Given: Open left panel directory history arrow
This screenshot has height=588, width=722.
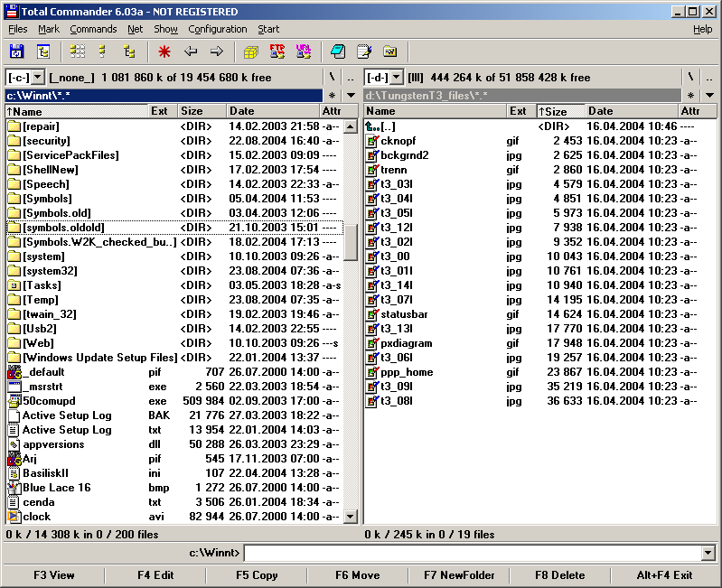Looking at the screenshot, I should [351, 95].
